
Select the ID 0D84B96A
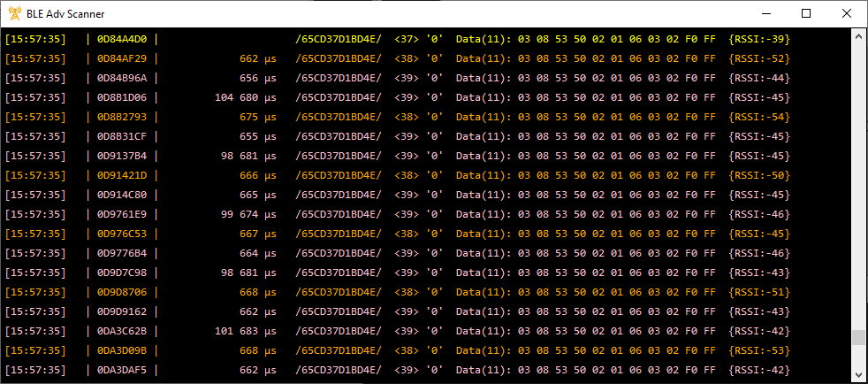point(122,78)
